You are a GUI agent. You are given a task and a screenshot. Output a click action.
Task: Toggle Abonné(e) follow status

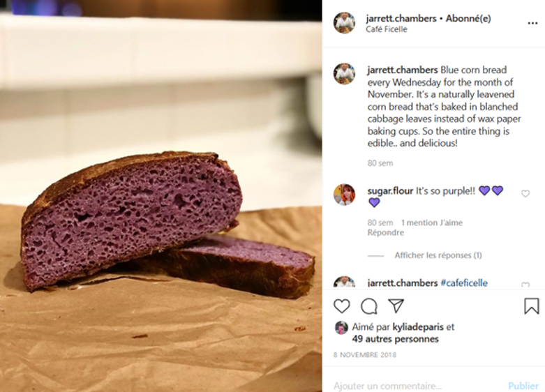[468, 18]
